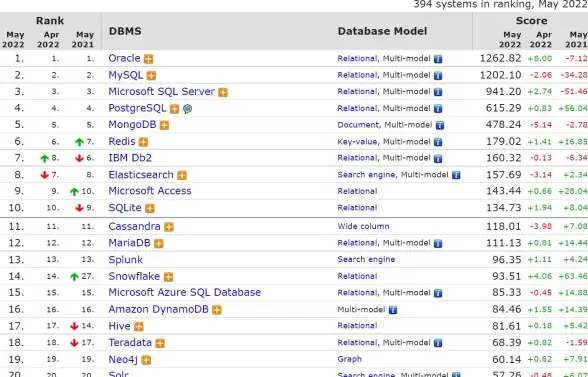Click MongoDB's score value 478.24
This screenshot has width=588, height=377.
504,125
